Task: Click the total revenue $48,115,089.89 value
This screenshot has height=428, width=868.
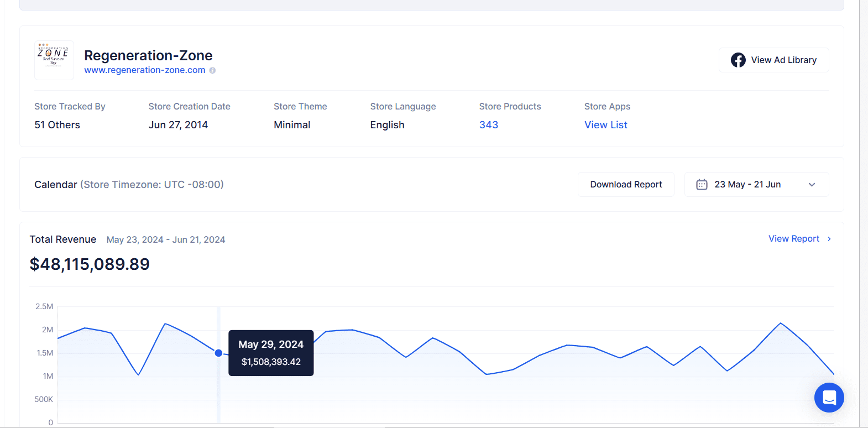Action: [90, 264]
